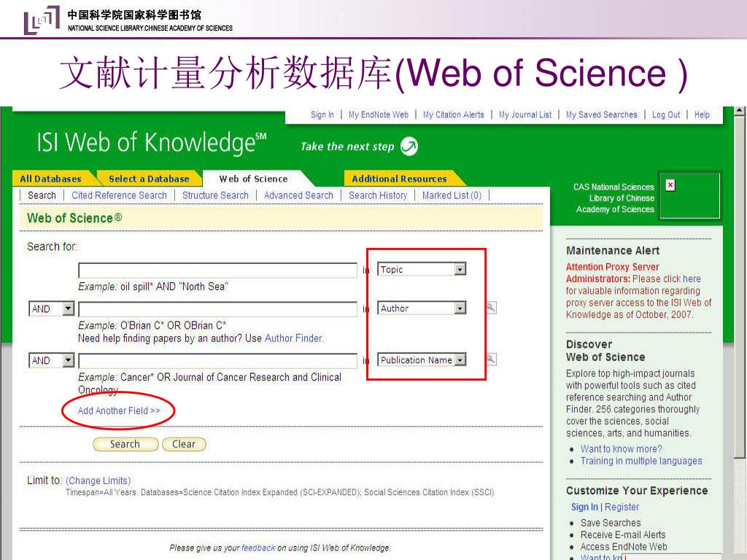Open the feedback link
Image resolution: width=747 pixels, height=560 pixels.
click(x=258, y=548)
